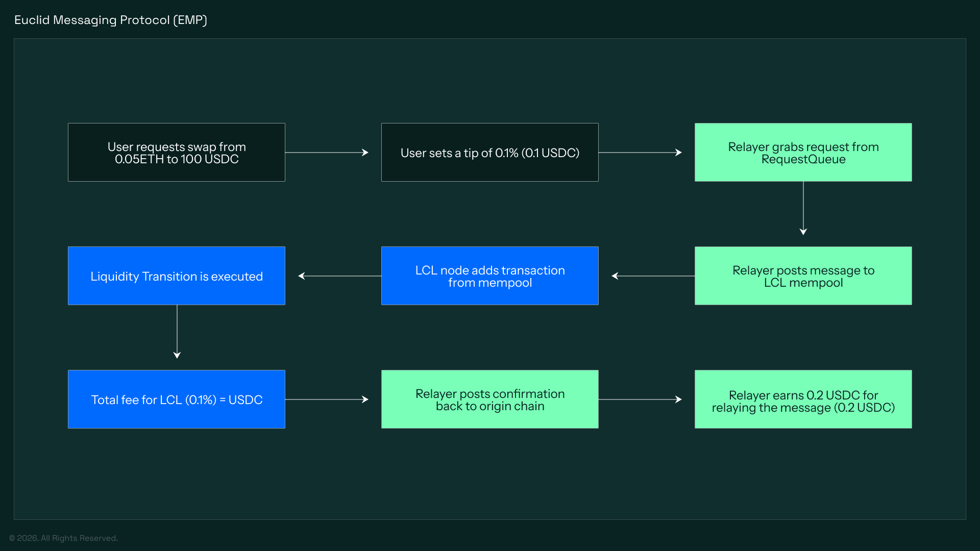
Task: Select 'Relayer posts confirmation back' box
Action: point(489,399)
